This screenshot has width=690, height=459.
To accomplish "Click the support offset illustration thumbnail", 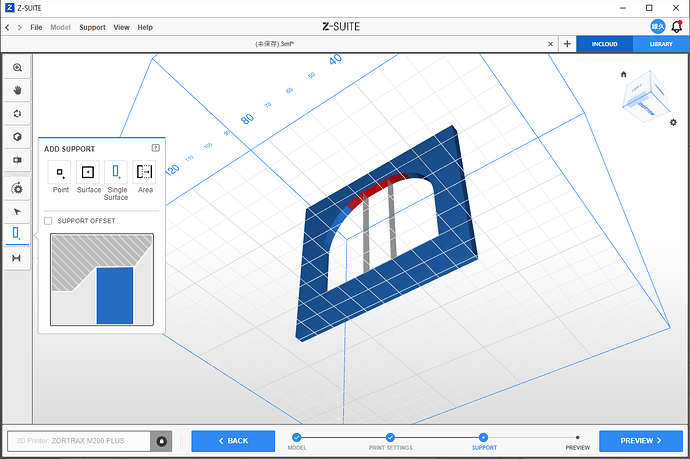I will point(102,279).
